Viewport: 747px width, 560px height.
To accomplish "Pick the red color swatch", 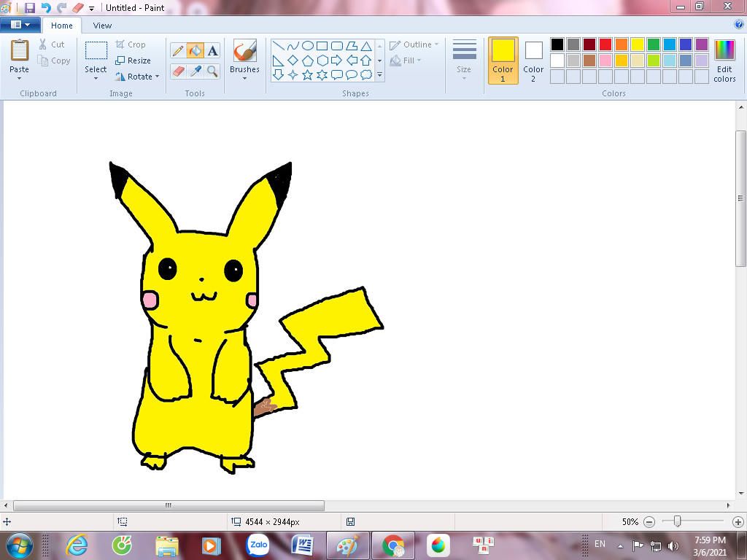I will [605, 44].
